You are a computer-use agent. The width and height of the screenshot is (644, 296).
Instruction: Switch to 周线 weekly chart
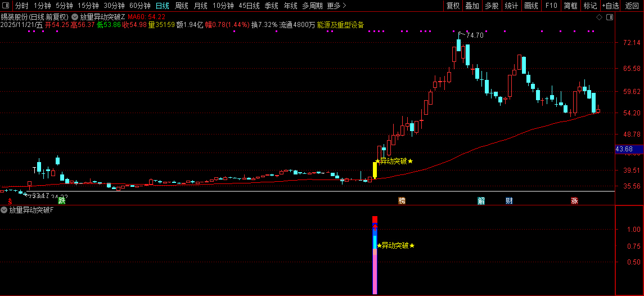[x=182, y=6]
